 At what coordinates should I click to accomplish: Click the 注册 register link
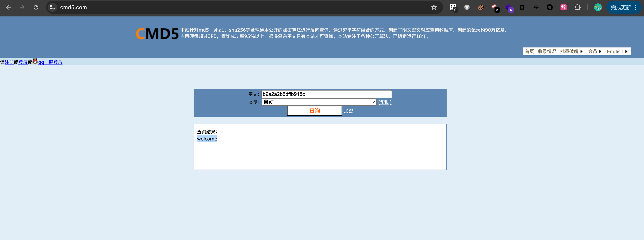9,62
